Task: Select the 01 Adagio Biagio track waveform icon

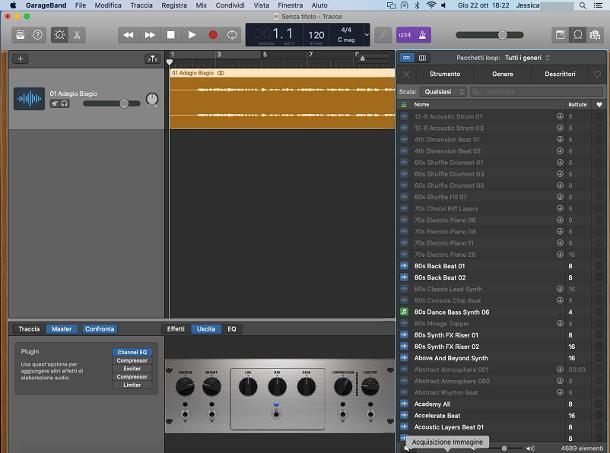Action: [30, 99]
